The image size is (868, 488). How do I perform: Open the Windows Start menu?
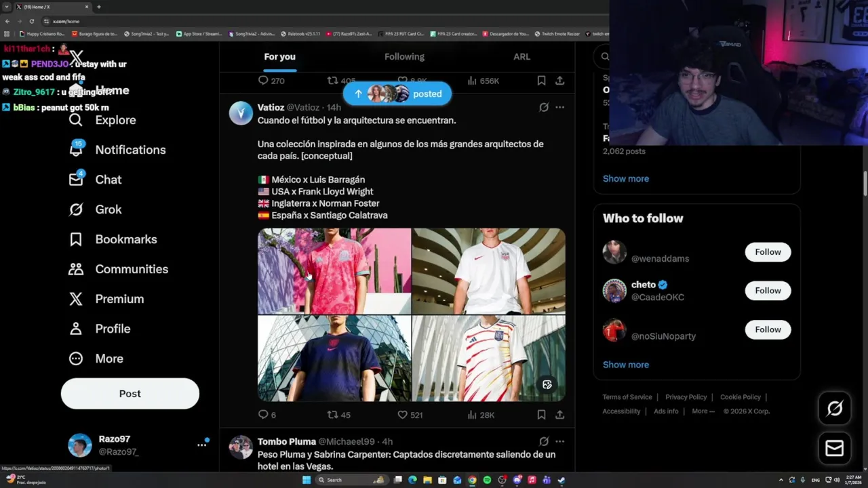click(x=307, y=480)
